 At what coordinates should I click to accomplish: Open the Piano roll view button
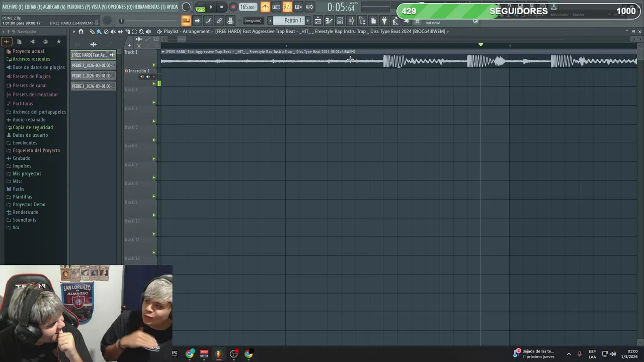329,21
